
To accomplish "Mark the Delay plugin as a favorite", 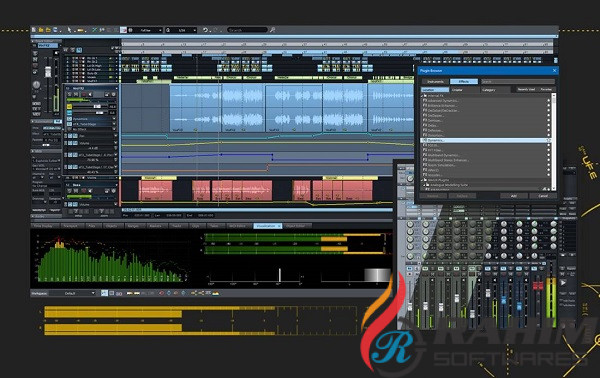I will (548, 125).
